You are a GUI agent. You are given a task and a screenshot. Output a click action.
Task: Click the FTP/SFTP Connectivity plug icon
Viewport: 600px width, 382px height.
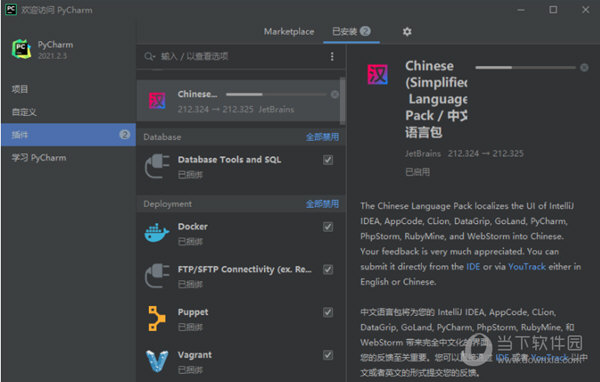pos(157,276)
